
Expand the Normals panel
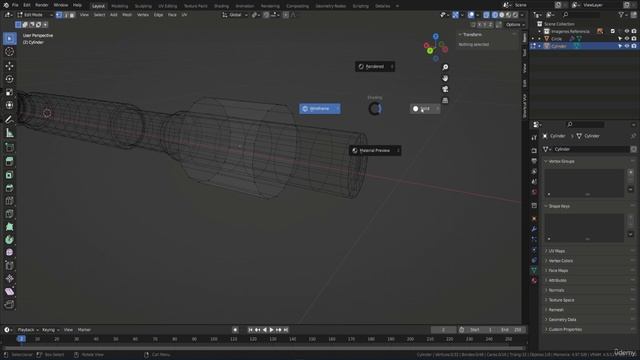(556, 290)
